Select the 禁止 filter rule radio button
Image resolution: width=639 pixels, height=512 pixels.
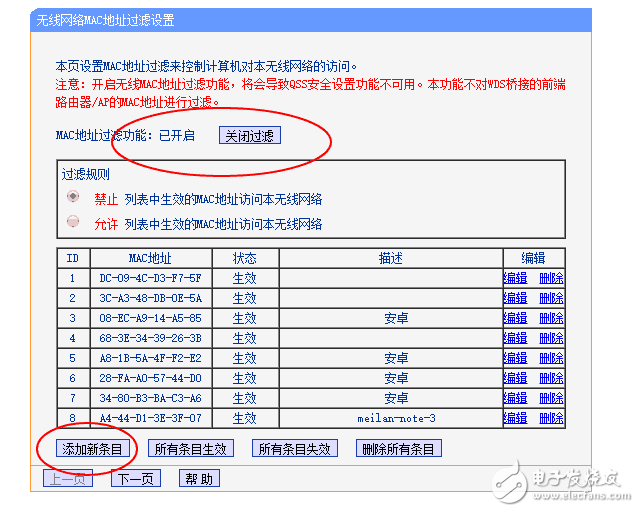click(x=73, y=198)
